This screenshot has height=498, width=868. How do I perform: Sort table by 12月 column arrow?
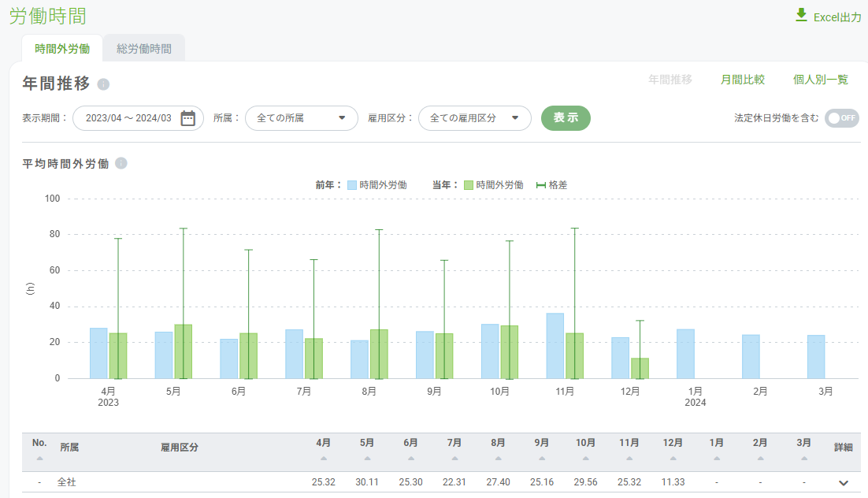click(673, 458)
